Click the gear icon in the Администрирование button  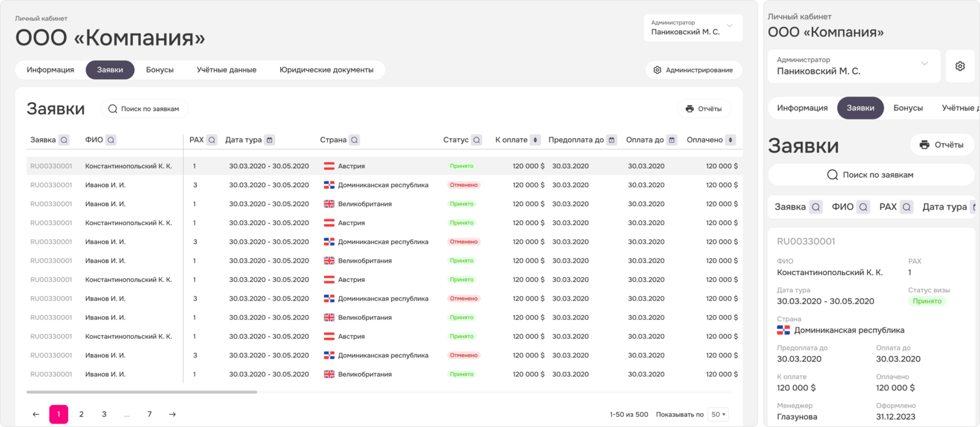click(657, 70)
